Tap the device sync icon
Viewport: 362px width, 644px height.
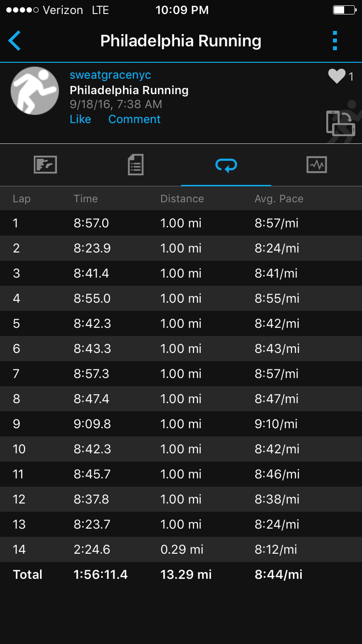[340, 123]
